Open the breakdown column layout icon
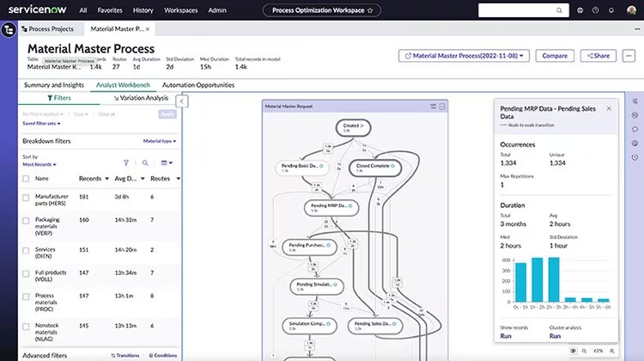The image size is (644, 361). 167,162
